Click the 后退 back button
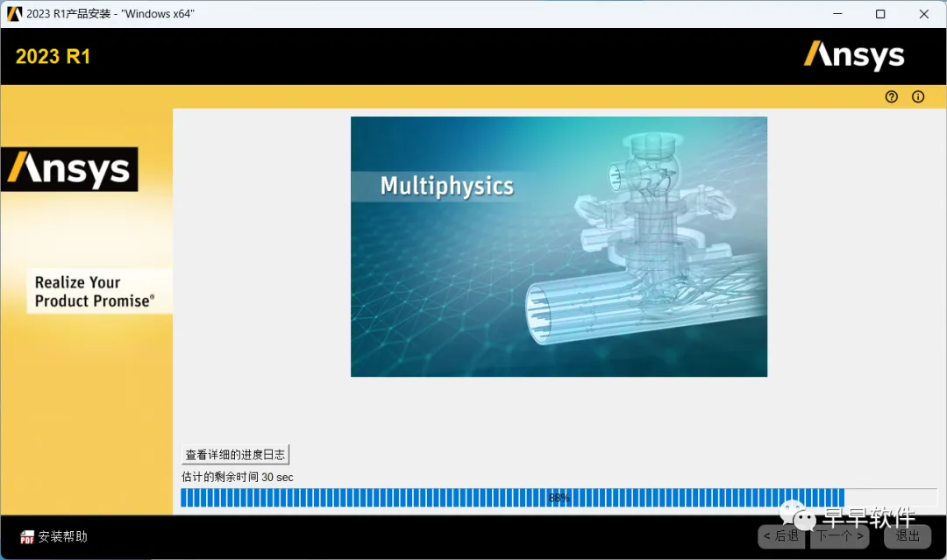947x560 pixels. pyautogui.click(x=781, y=535)
